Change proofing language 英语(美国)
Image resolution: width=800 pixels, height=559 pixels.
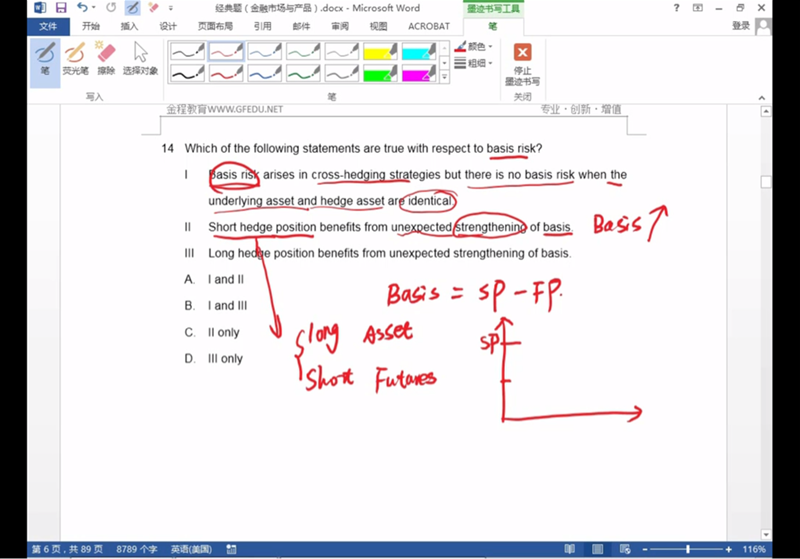[191, 549]
